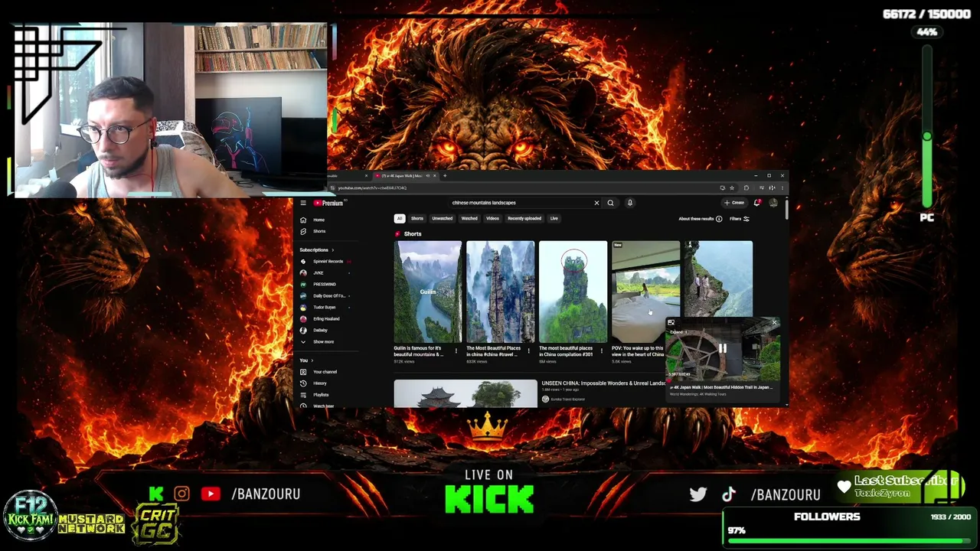
Task: Click the browser address bar URL
Action: click(x=372, y=187)
